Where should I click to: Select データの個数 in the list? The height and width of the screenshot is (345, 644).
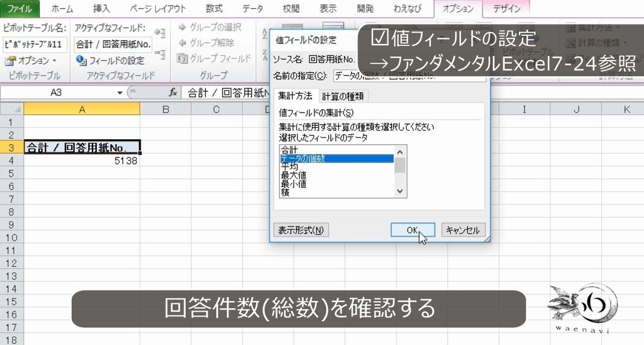coord(336,159)
